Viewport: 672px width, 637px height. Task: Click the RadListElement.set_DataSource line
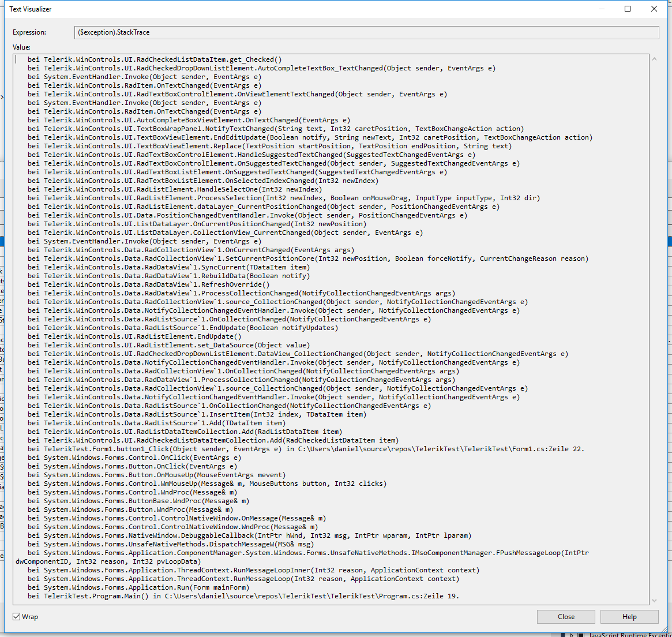(168, 345)
